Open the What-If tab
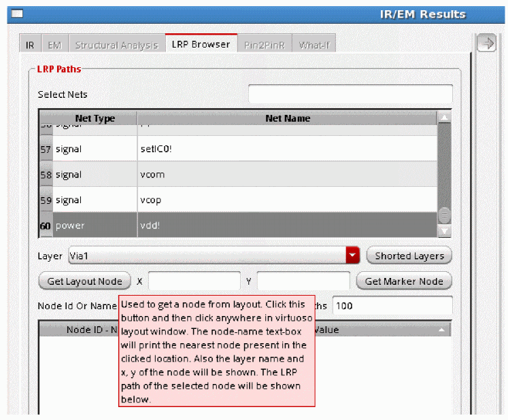Viewport: 508px width, 420px height. (314, 45)
